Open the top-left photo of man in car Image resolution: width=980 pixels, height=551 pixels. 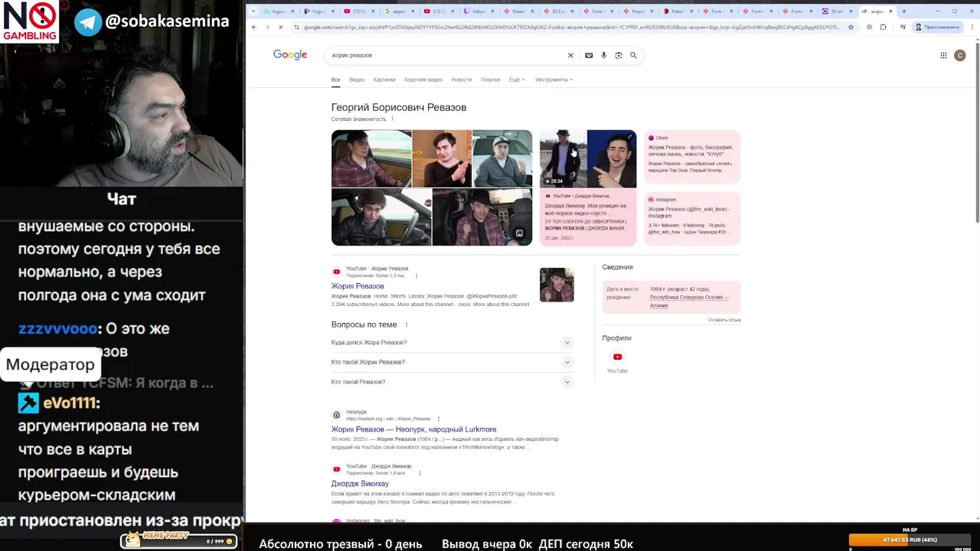point(371,158)
